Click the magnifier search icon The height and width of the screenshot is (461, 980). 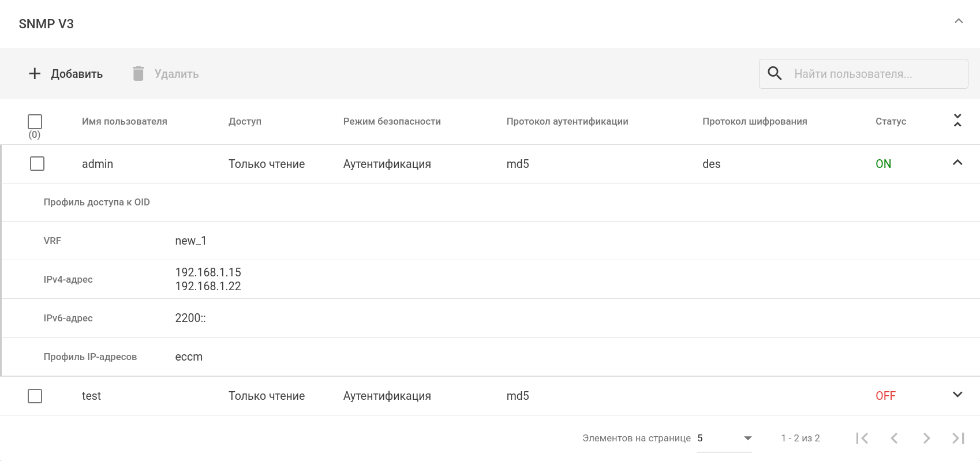pos(775,74)
